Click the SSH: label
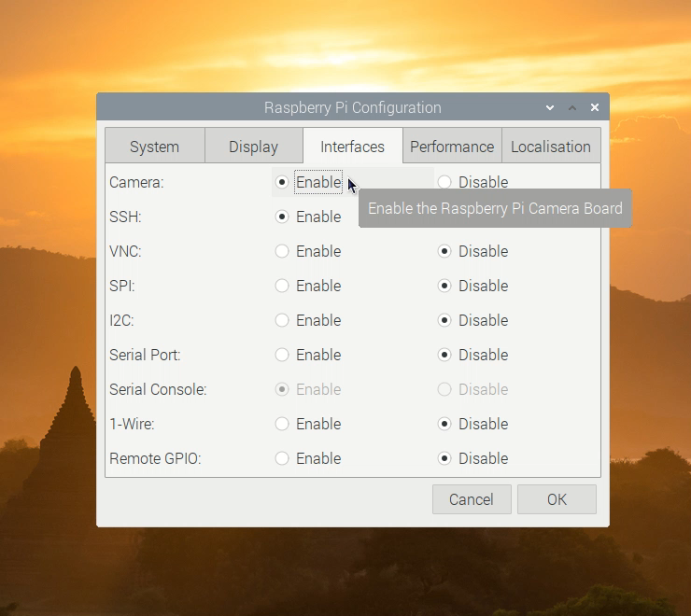The width and height of the screenshot is (691, 616). pos(125,217)
